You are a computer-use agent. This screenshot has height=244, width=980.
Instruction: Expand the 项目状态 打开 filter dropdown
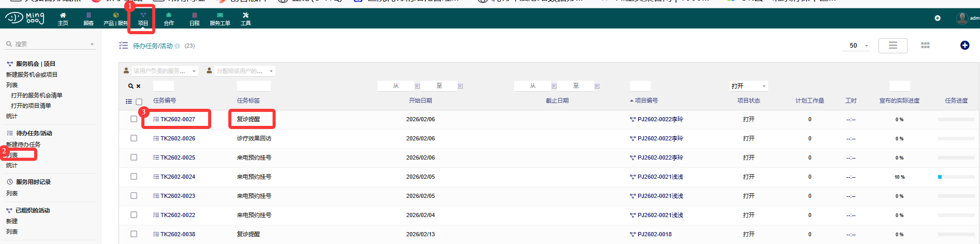pos(748,86)
